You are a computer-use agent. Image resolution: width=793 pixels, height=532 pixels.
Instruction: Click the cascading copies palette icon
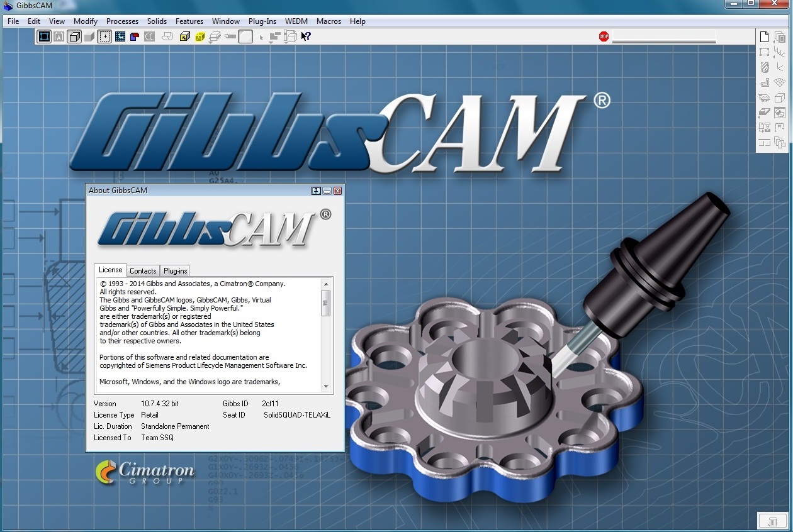pos(780,143)
